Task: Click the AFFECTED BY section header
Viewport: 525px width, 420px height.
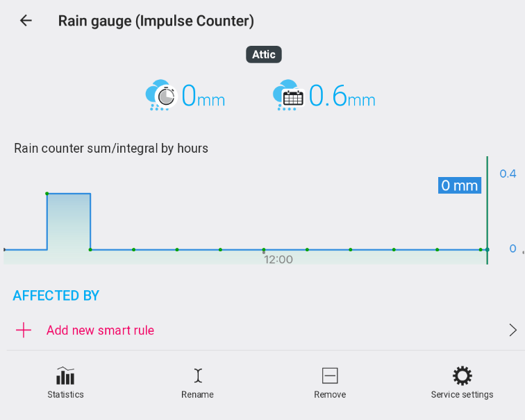Action: [56, 296]
